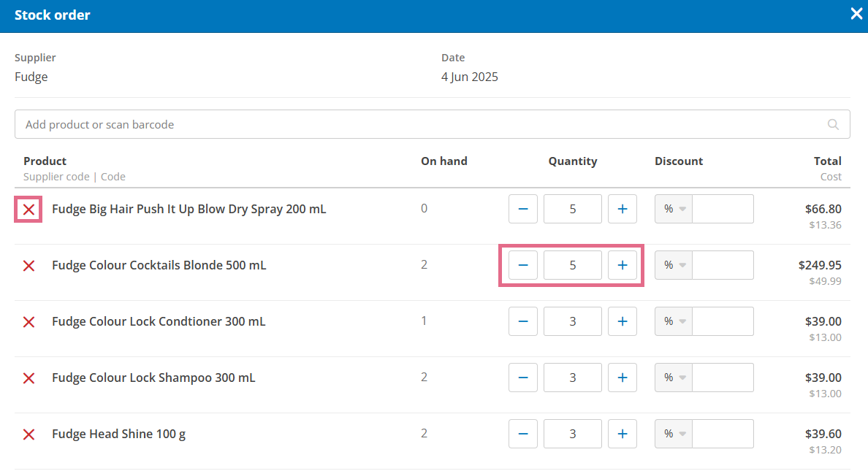Remove Fudge Head Shine from order
Viewport: 868px width, 471px height.
click(28, 434)
